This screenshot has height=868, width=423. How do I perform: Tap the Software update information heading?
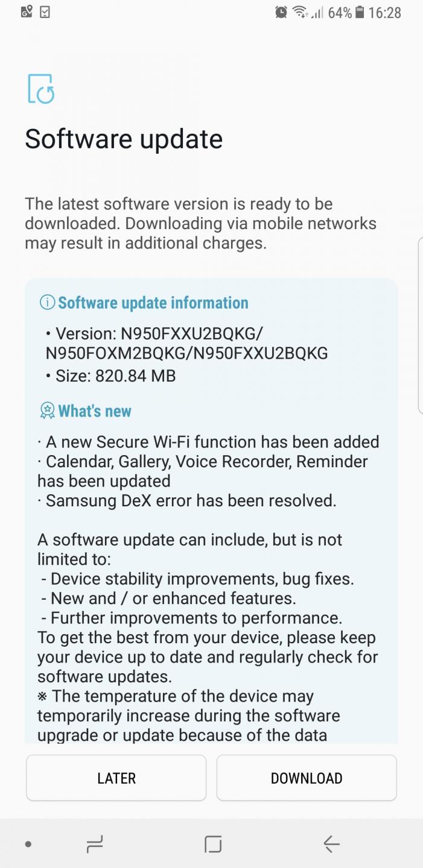153,303
